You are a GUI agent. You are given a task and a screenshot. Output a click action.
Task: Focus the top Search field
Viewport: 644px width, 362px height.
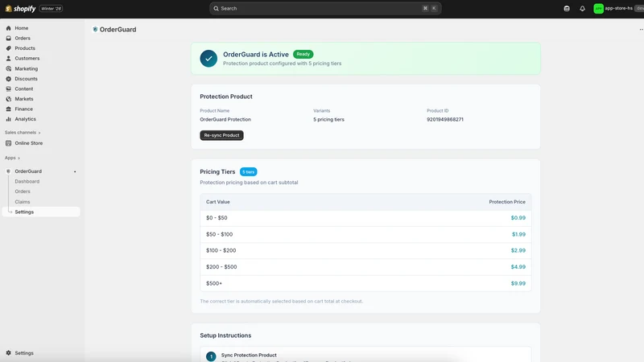pos(325,8)
